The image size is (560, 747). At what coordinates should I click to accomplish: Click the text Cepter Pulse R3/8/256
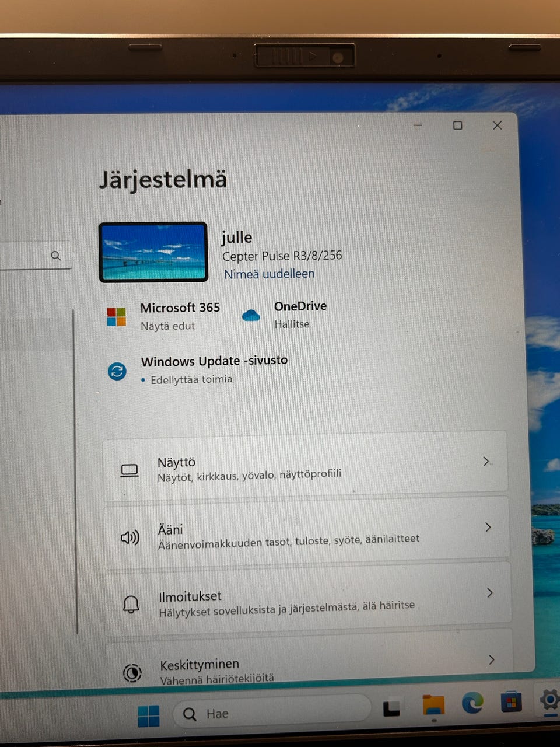pos(282,256)
